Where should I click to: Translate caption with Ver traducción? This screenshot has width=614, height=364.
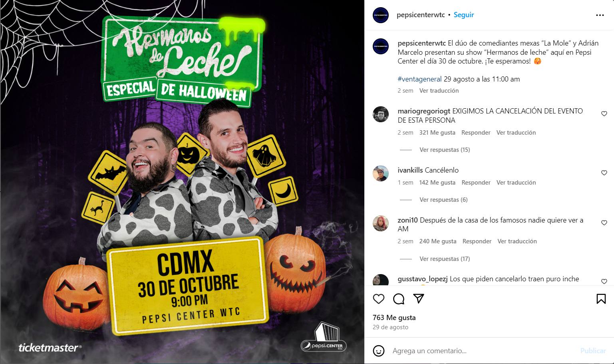[439, 91]
